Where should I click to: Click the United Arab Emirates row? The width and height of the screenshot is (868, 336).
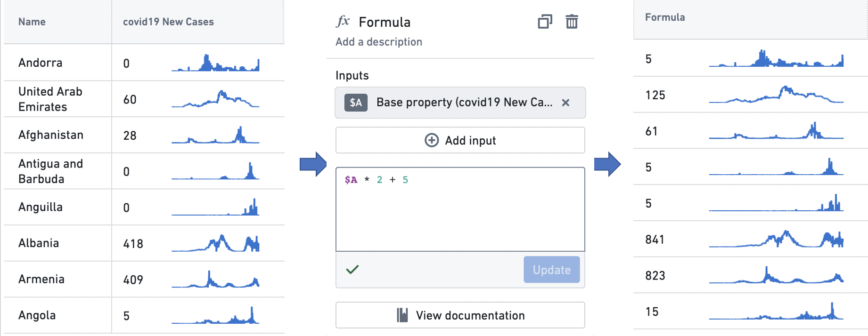coord(144,99)
